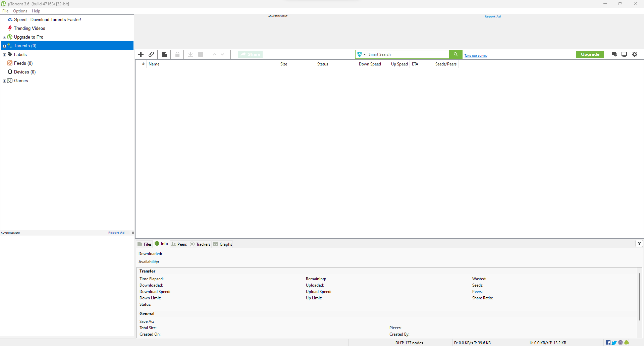Select Upgrade to Pro in sidebar
Screen dimensions: 644x346
click(29, 37)
